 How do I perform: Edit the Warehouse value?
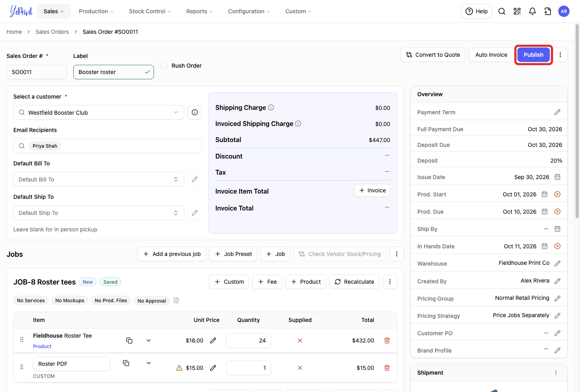[x=557, y=263]
